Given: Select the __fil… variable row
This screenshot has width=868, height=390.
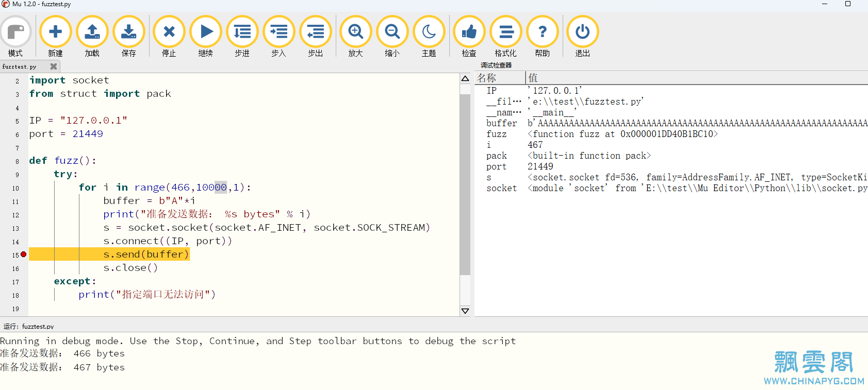Looking at the screenshot, I should coord(671,101).
